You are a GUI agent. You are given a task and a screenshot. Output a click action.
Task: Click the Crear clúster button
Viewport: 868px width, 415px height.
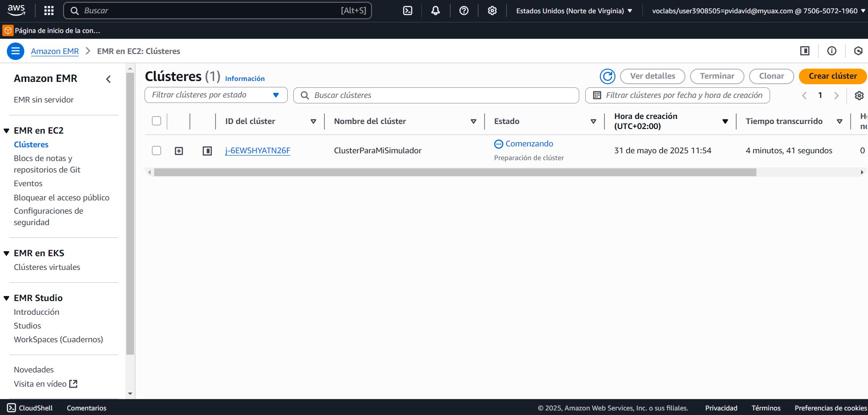point(832,76)
